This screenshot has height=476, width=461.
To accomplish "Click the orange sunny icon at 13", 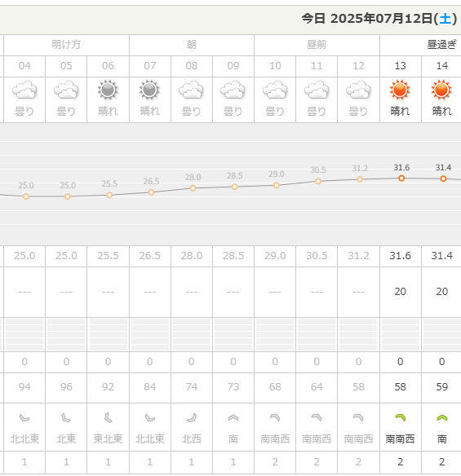I will 400,90.
